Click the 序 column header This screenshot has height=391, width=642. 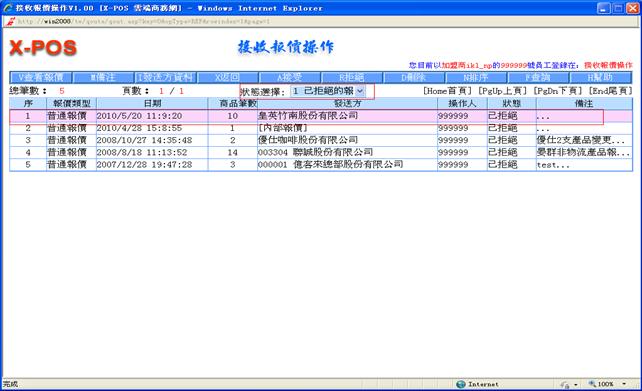coord(28,104)
